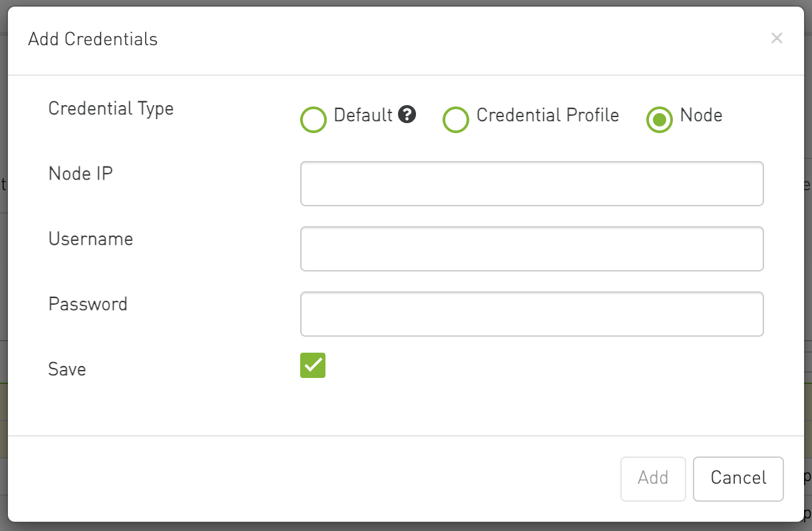Choose the Credential Profile radio circle
Image resolution: width=812 pixels, height=531 pixels.
click(456, 120)
